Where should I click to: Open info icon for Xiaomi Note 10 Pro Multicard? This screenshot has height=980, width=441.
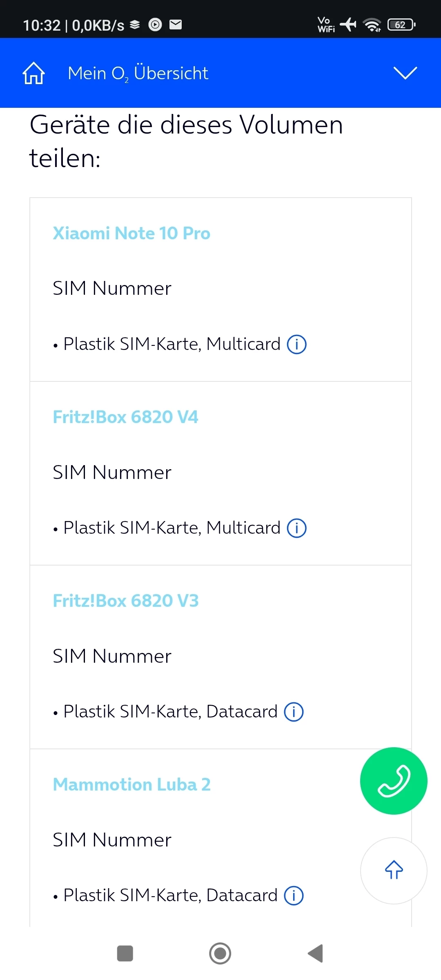tap(296, 344)
